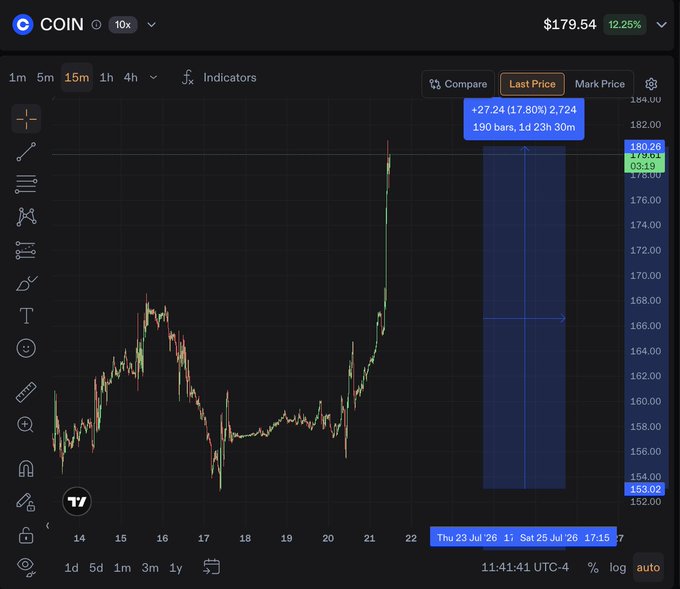Click the TradingView logo badge
The width and height of the screenshot is (680, 589).
[x=77, y=502]
